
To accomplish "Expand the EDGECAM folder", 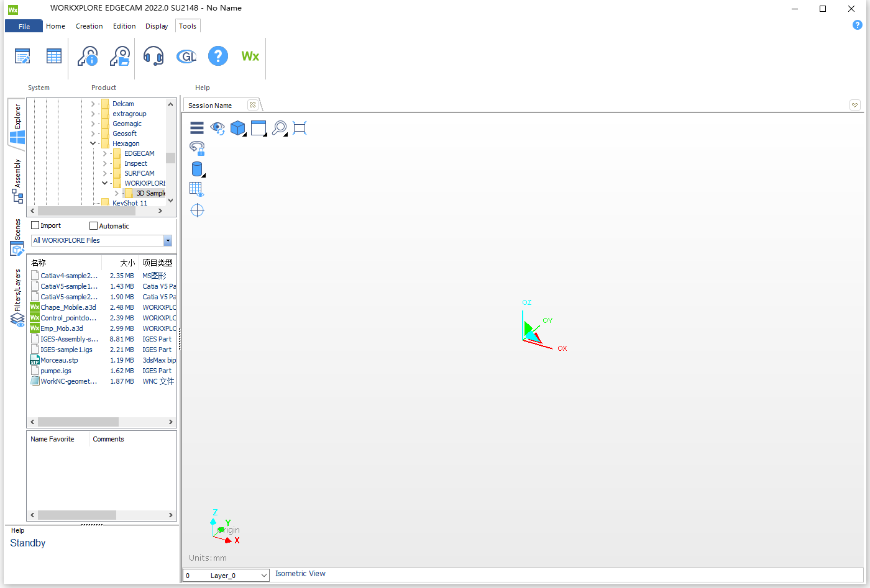I will pyautogui.click(x=104, y=153).
